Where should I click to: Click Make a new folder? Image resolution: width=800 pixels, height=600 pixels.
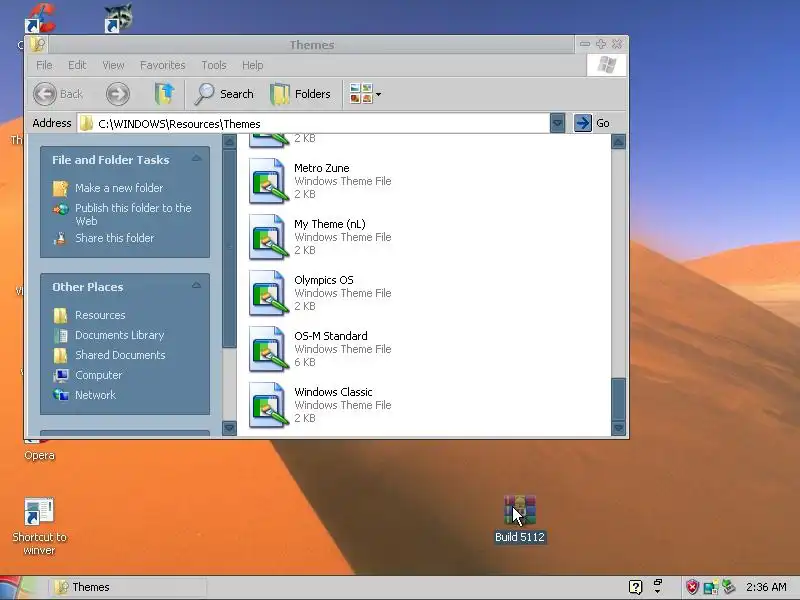(x=119, y=188)
